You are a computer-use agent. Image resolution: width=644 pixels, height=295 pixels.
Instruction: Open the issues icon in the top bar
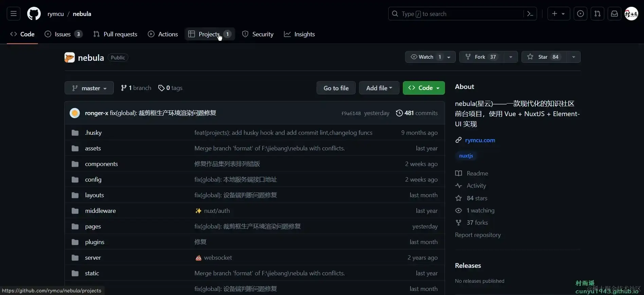[x=580, y=14]
